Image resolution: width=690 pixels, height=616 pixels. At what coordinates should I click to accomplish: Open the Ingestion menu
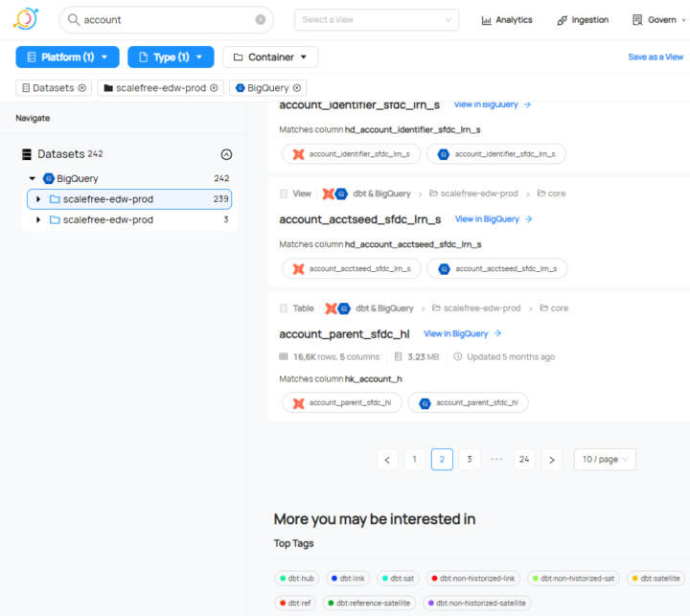click(582, 20)
